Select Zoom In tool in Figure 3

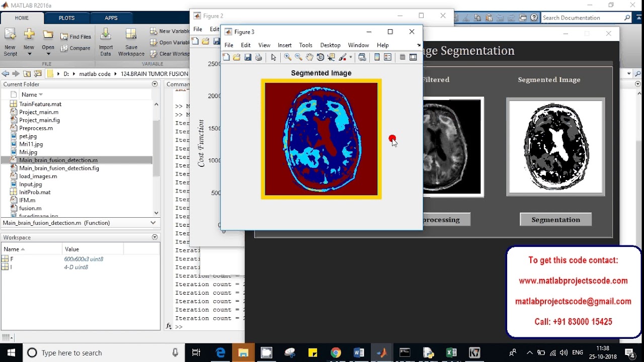click(x=288, y=57)
